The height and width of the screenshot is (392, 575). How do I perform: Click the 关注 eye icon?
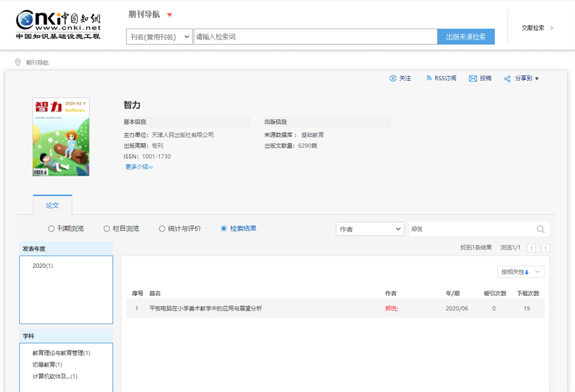pos(393,79)
